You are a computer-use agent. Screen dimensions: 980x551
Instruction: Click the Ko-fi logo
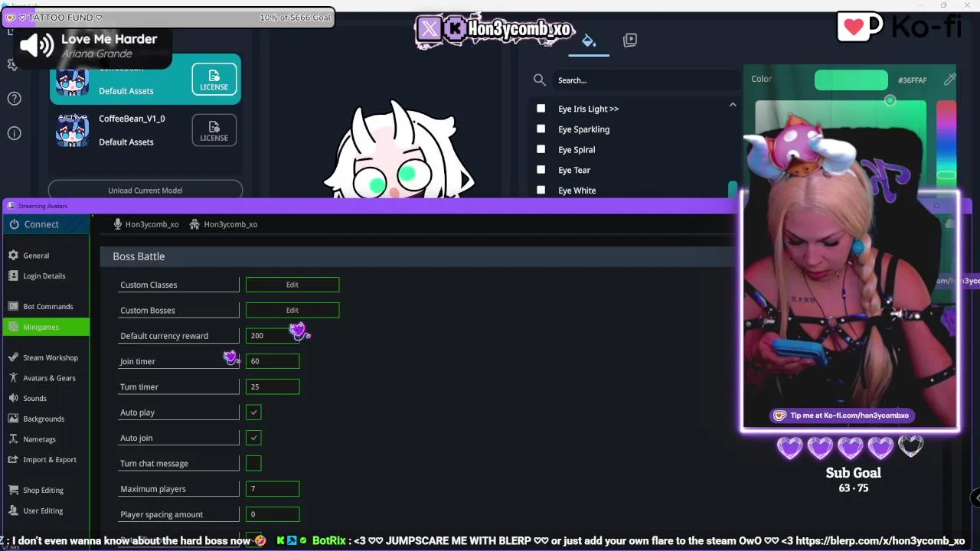click(898, 28)
